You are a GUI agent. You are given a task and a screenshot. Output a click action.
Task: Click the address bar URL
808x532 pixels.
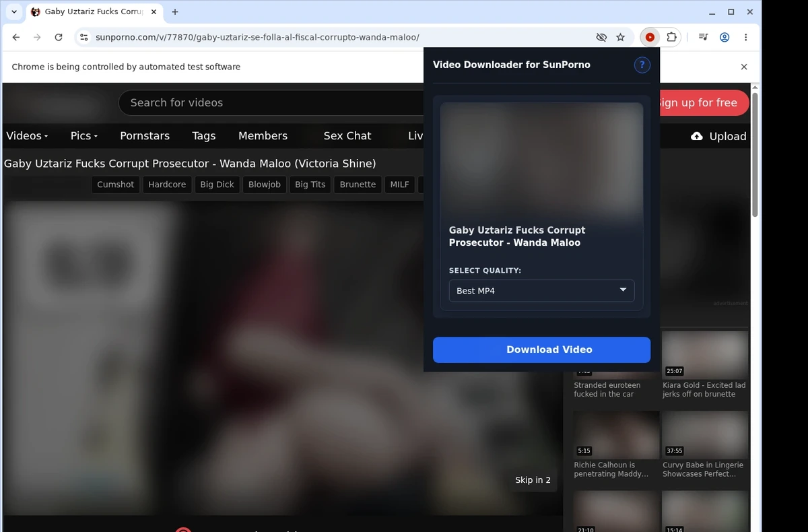click(257, 38)
